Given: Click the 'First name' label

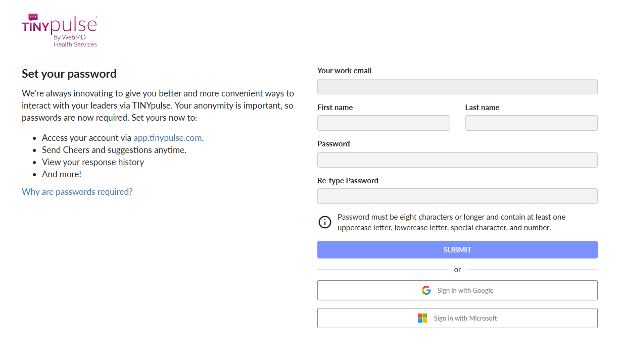Looking at the screenshot, I should click(335, 108).
